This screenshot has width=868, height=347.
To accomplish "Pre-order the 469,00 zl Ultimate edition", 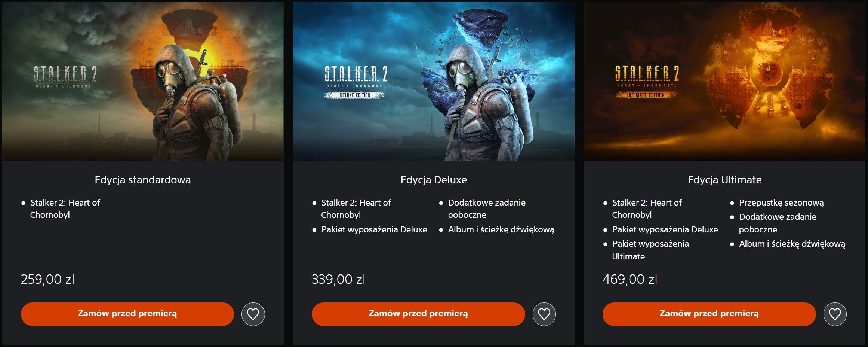I will coord(709,314).
